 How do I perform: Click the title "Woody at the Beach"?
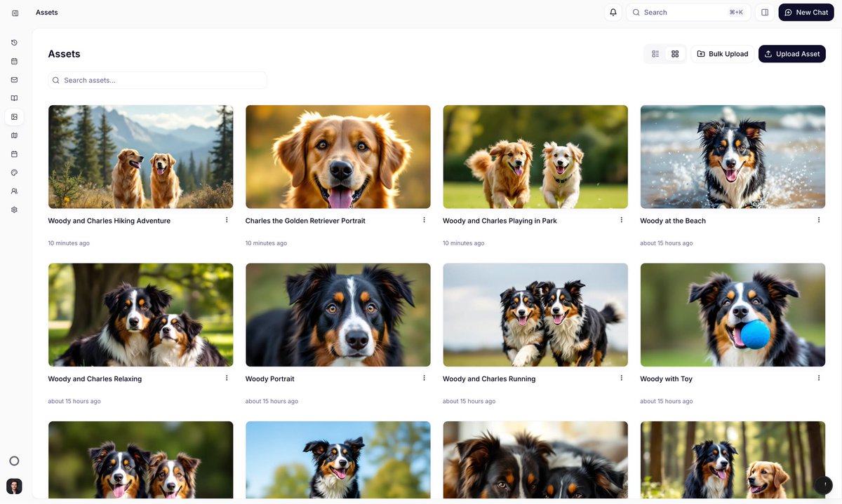(673, 221)
